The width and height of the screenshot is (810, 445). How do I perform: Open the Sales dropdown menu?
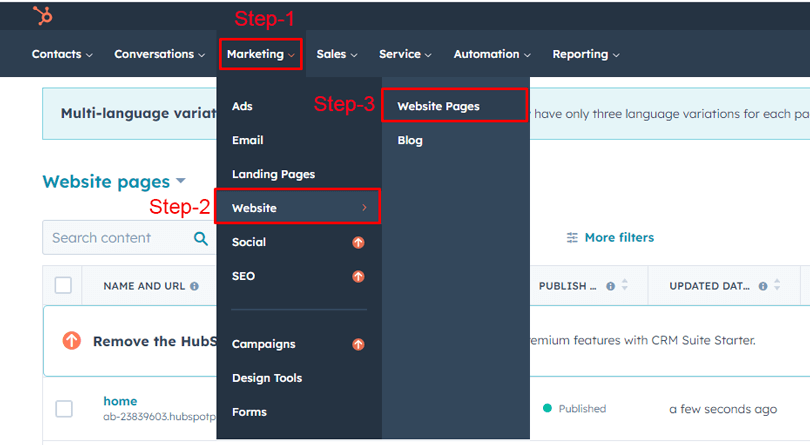point(337,54)
